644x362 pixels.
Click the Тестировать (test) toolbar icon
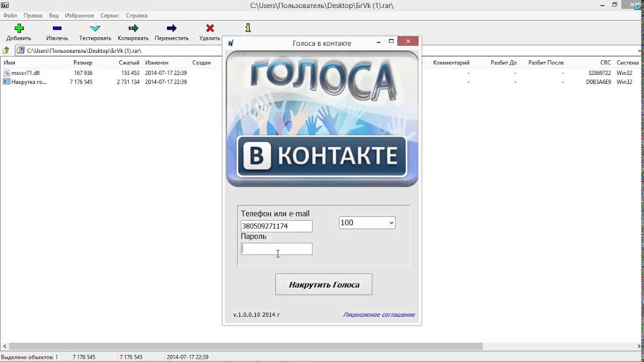[x=95, y=28]
